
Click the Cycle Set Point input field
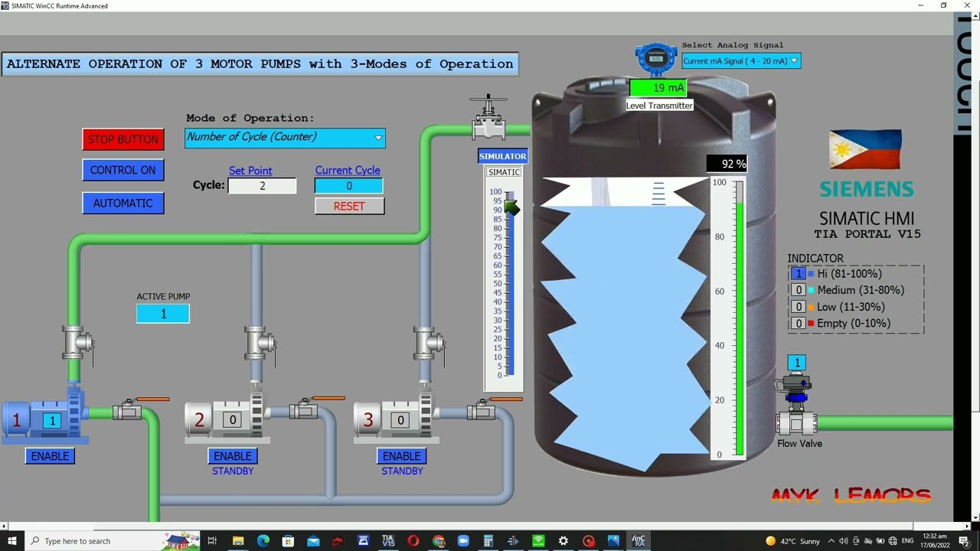(x=262, y=186)
